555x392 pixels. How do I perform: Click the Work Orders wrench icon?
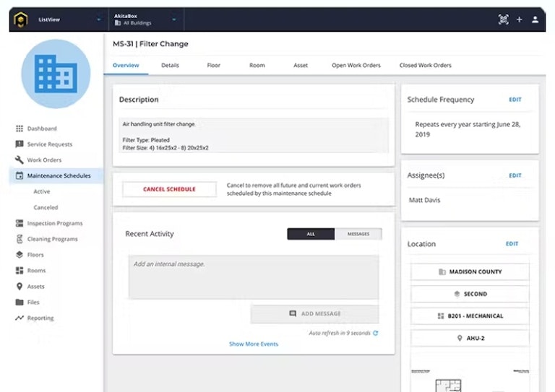pos(20,160)
